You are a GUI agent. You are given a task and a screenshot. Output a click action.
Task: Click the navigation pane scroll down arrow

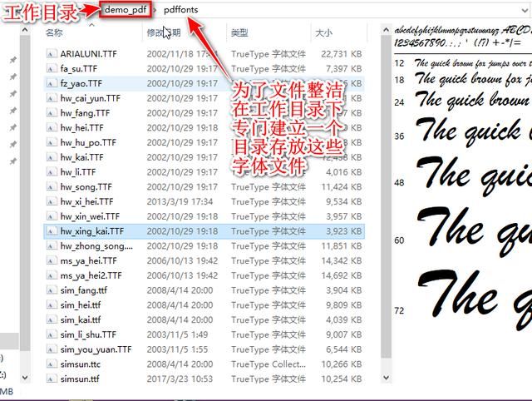click(x=25, y=377)
